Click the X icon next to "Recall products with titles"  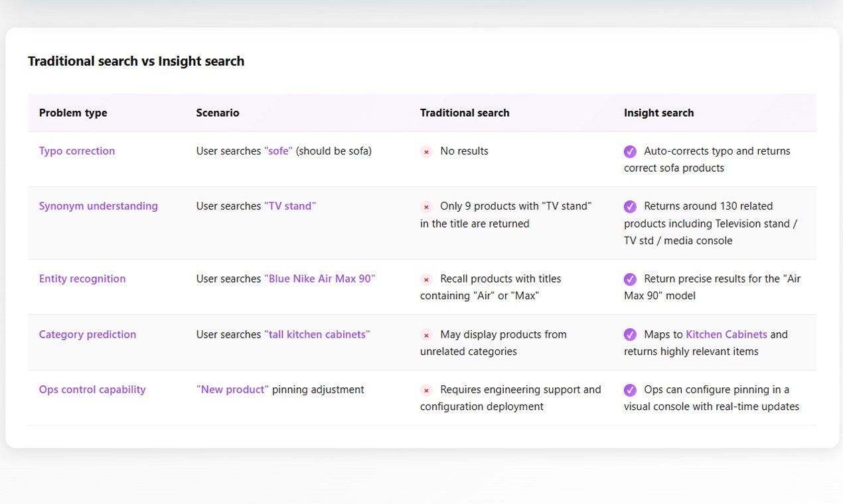[425, 279]
